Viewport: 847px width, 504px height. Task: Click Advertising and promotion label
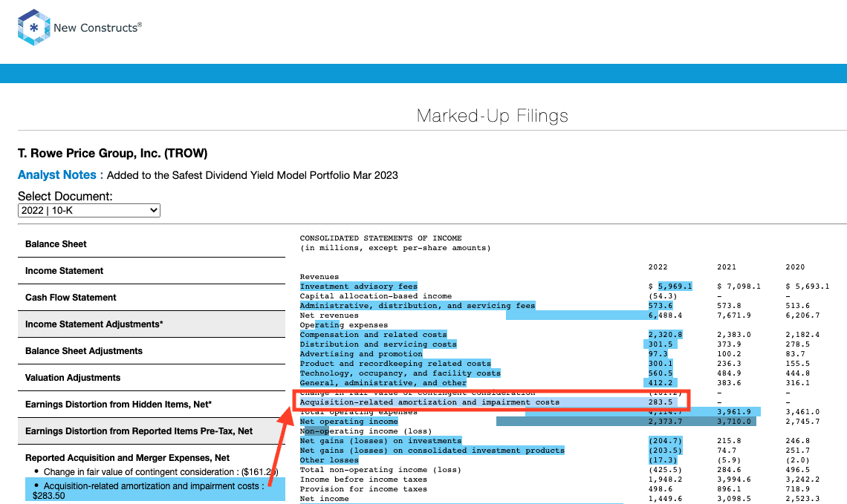click(x=361, y=354)
